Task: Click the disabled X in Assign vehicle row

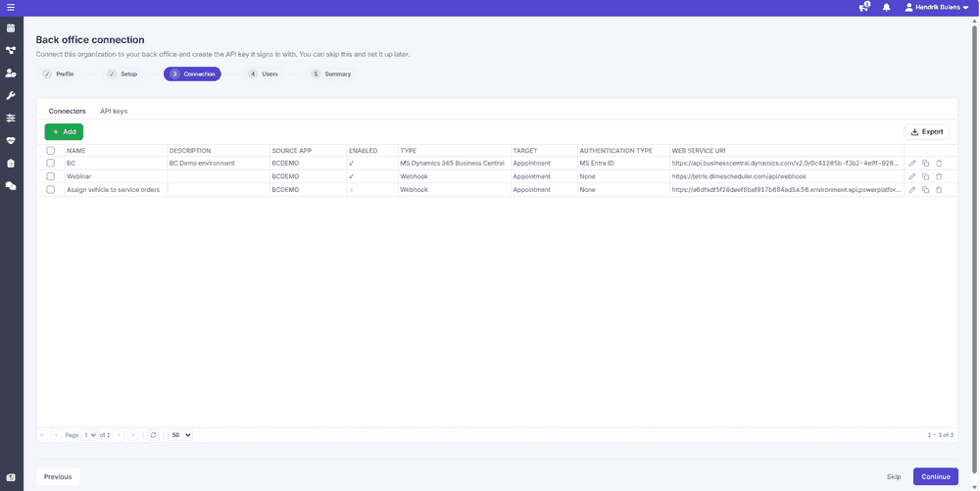Action: coord(351,190)
